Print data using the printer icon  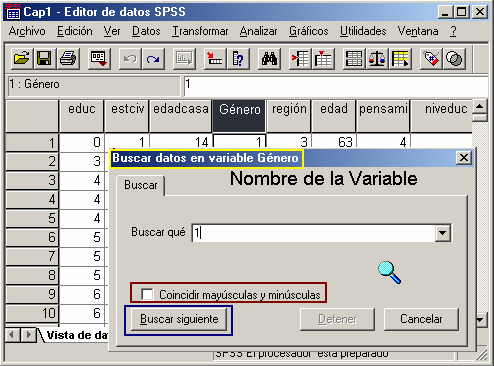point(68,59)
